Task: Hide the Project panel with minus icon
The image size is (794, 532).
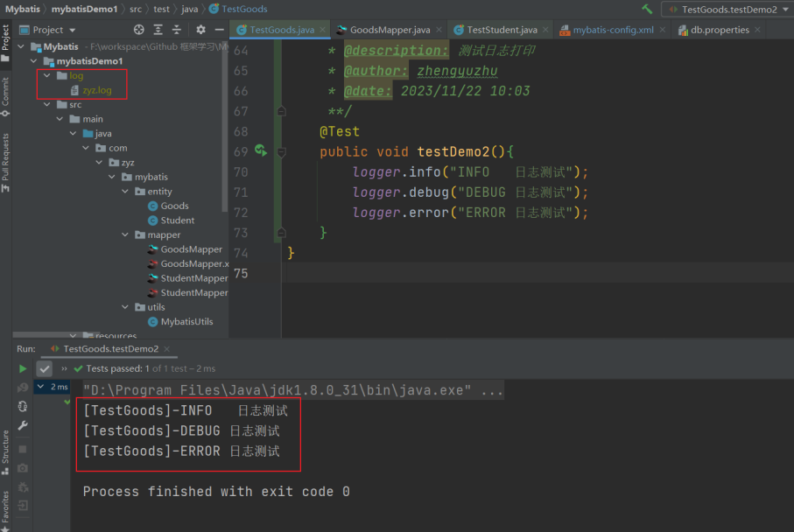Action: pos(219,30)
